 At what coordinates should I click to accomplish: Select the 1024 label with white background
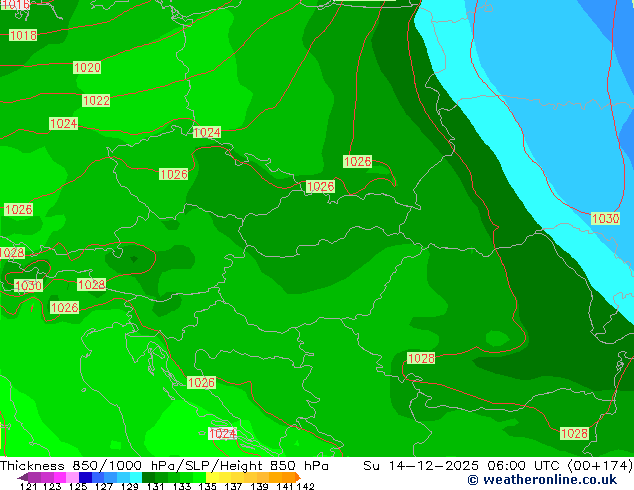(222, 434)
